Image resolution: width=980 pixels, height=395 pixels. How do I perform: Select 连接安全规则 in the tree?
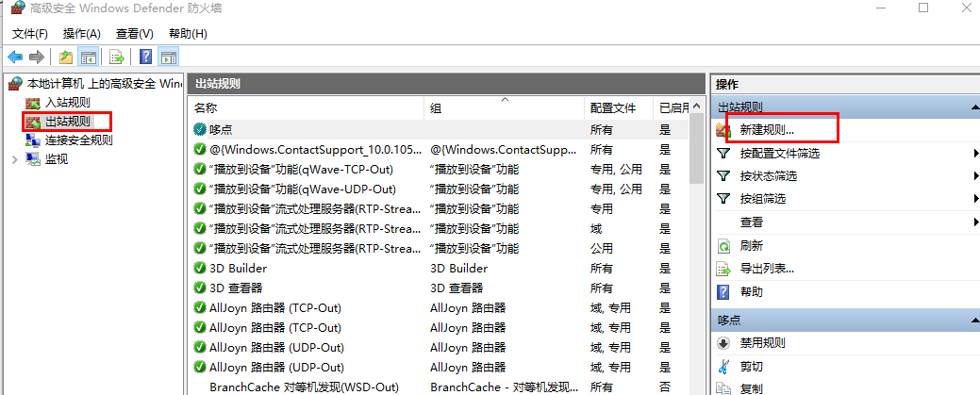coord(78,140)
